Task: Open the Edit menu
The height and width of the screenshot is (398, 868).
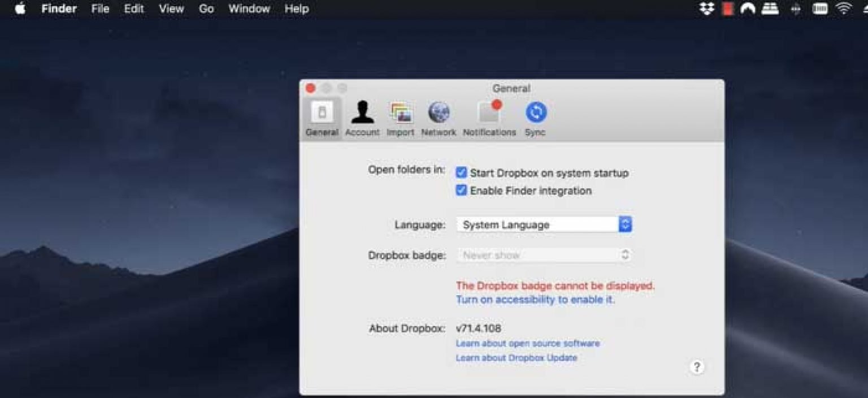Action: pos(134,8)
